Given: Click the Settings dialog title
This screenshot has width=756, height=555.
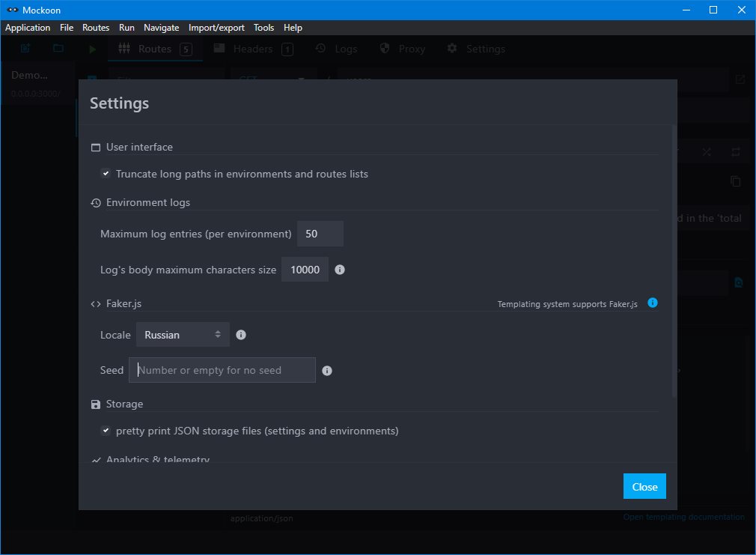Looking at the screenshot, I should (119, 103).
